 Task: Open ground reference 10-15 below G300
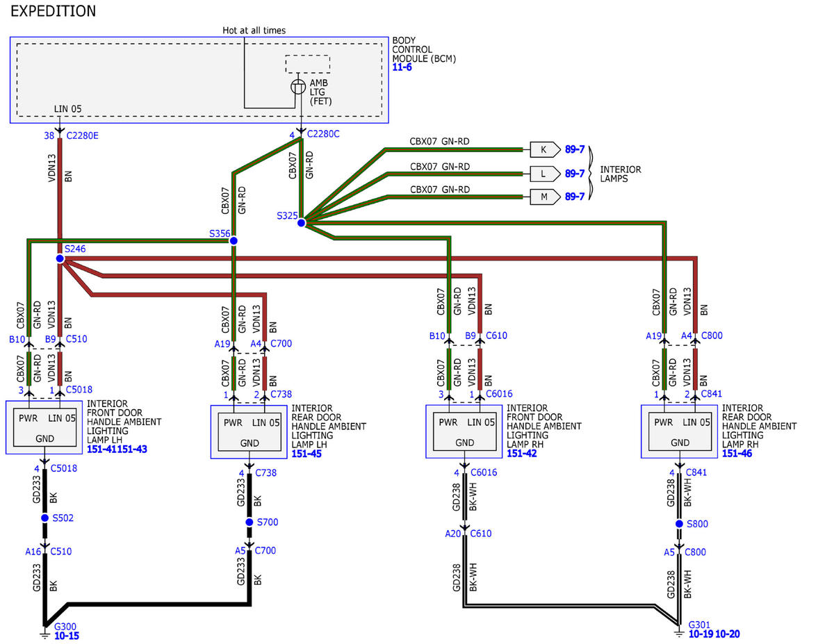(x=66, y=636)
